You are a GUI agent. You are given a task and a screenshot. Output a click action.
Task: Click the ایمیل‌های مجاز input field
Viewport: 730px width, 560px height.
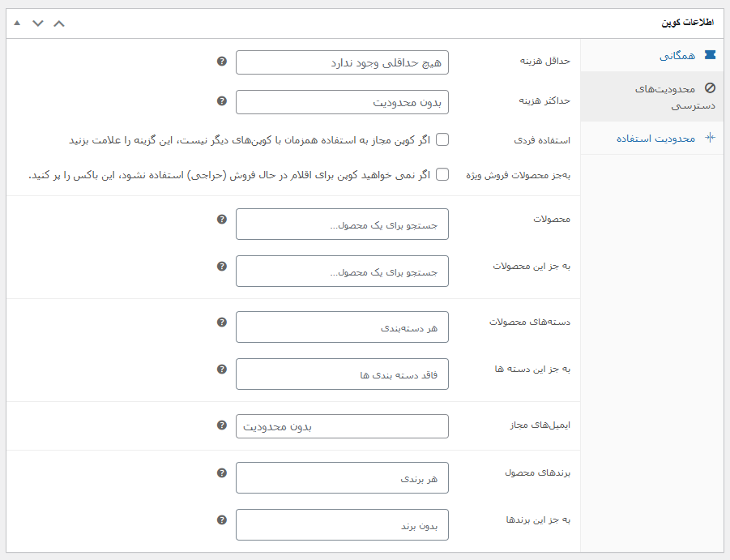point(342,426)
